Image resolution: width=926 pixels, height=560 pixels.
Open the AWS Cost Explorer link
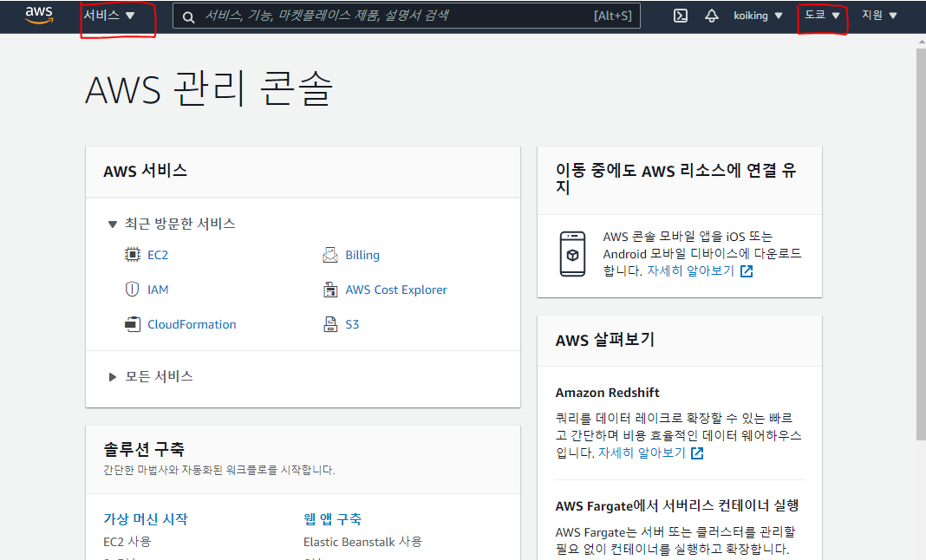coord(395,290)
